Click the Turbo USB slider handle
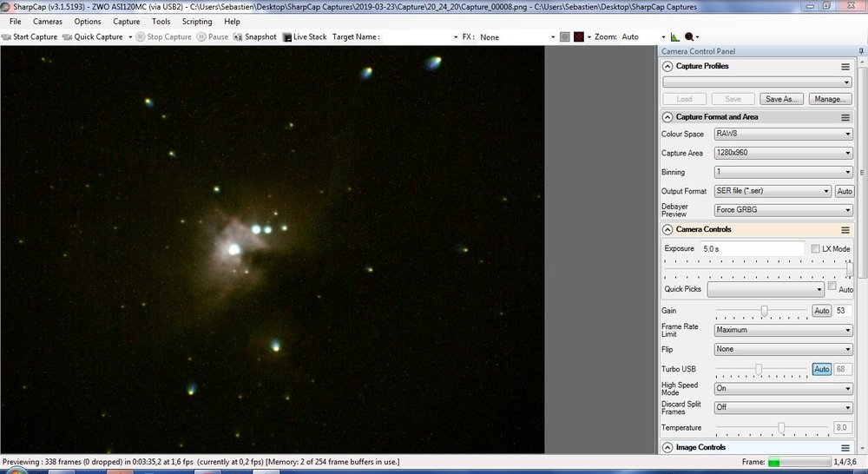Image resolution: width=868 pixels, height=474 pixels. click(x=759, y=369)
